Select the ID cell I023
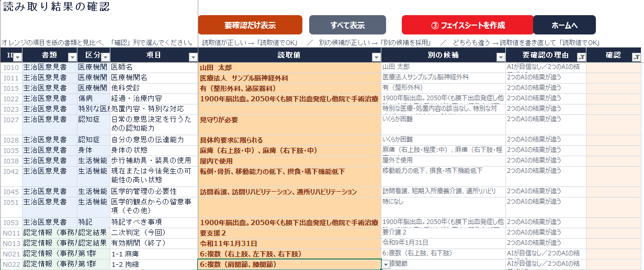The height and width of the screenshot is (270, 644). click(x=11, y=109)
